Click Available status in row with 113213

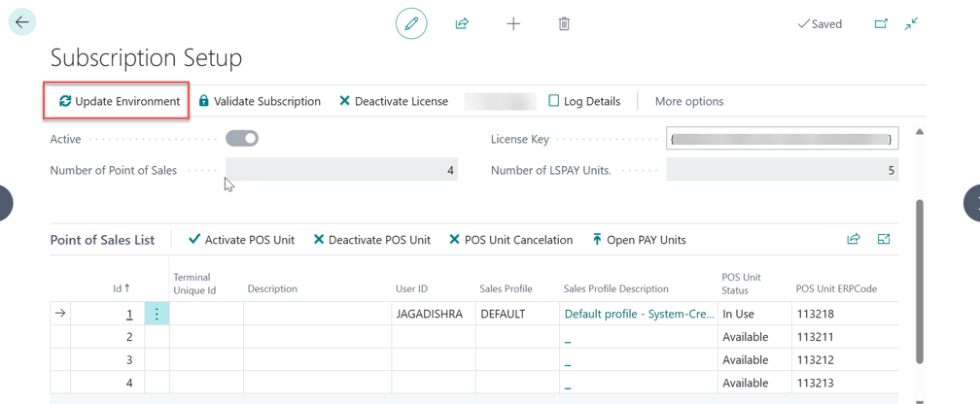pos(755,383)
